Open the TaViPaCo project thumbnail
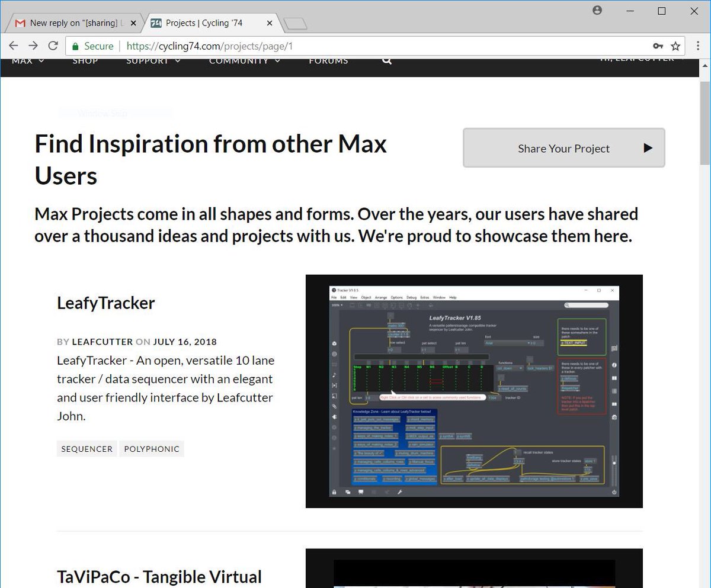Image resolution: width=711 pixels, height=588 pixels. click(x=474, y=568)
